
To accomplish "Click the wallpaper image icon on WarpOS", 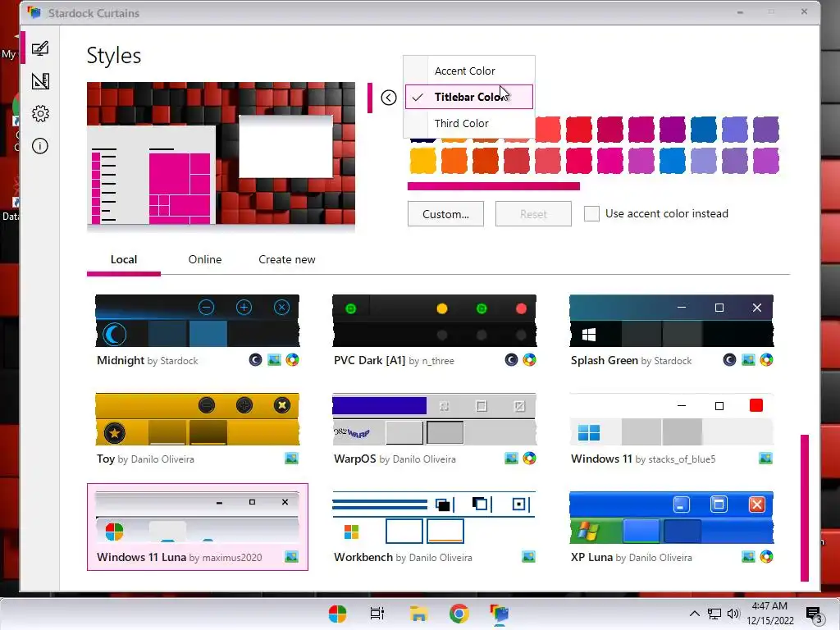I will pos(511,459).
